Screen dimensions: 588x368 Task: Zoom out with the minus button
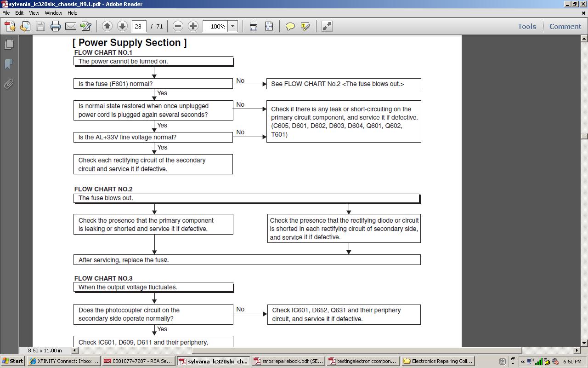pyautogui.click(x=178, y=26)
